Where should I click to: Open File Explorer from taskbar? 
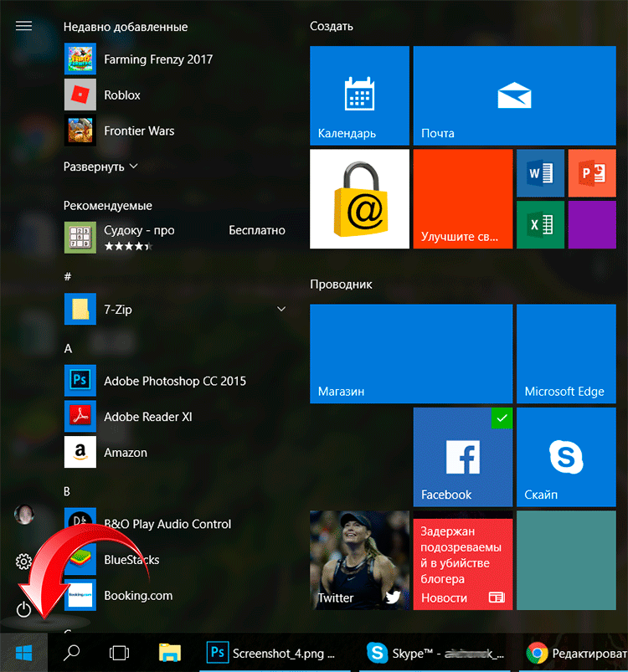click(170, 653)
